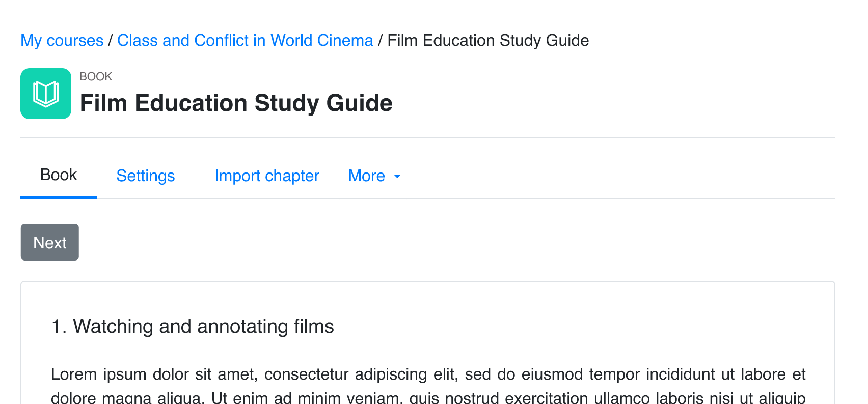Viewport: 868px width, 404px height.
Task: Open the My courses breadcrumb link
Action: coord(62,40)
